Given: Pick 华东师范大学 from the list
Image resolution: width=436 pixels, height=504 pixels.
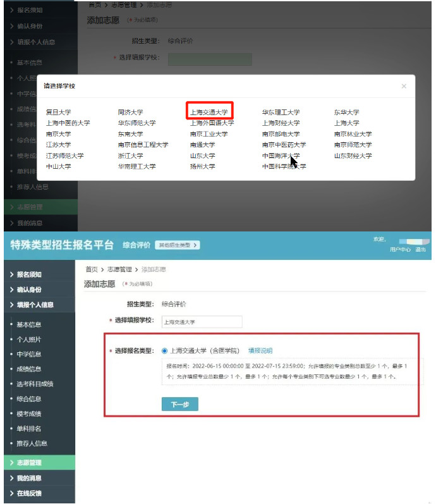Looking at the screenshot, I should (136, 123).
